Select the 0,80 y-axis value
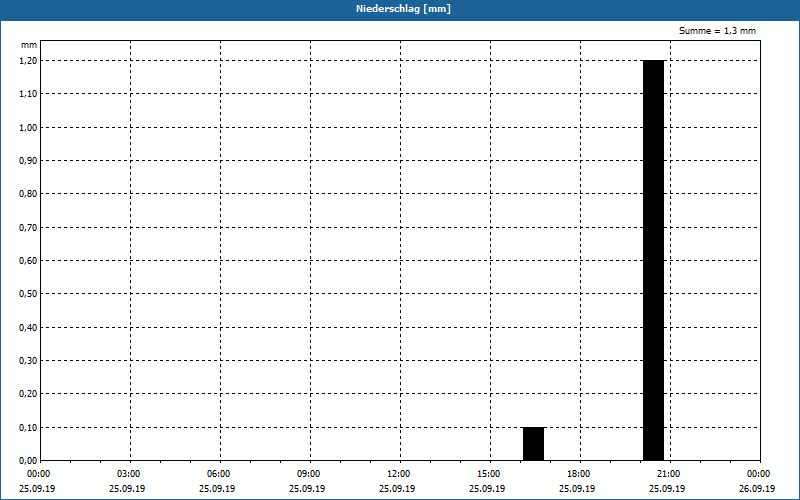The height and width of the screenshot is (500, 800). pyautogui.click(x=28, y=194)
